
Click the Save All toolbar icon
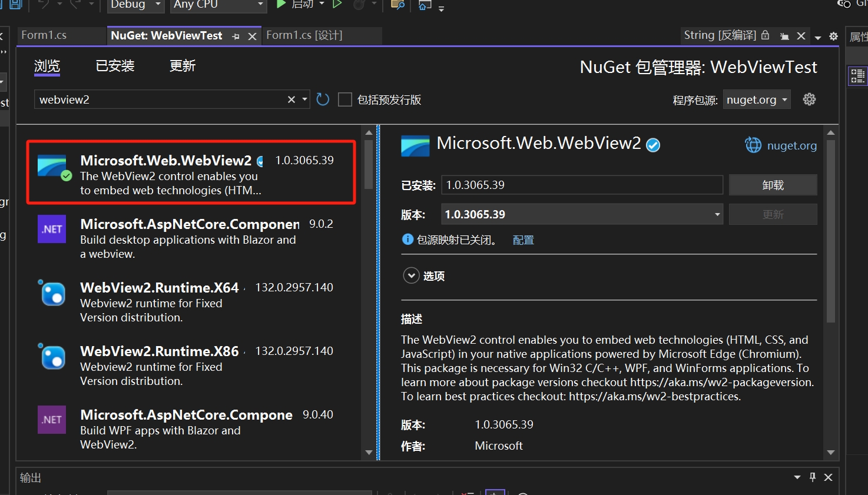pos(15,4)
